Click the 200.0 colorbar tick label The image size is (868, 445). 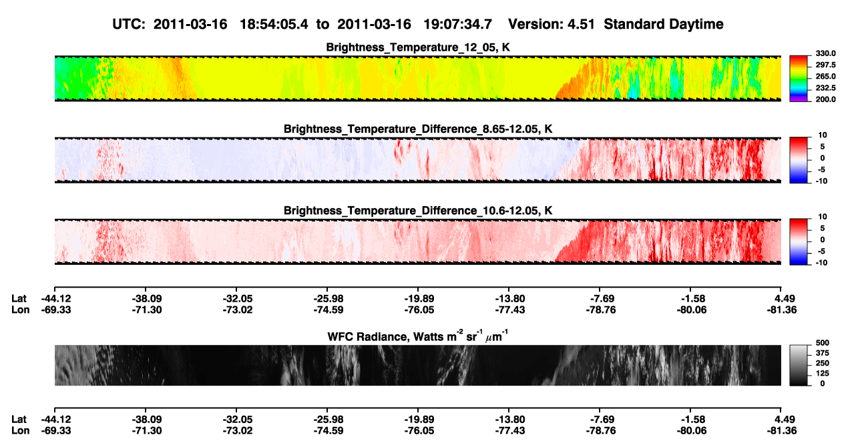tap(824, 99)
